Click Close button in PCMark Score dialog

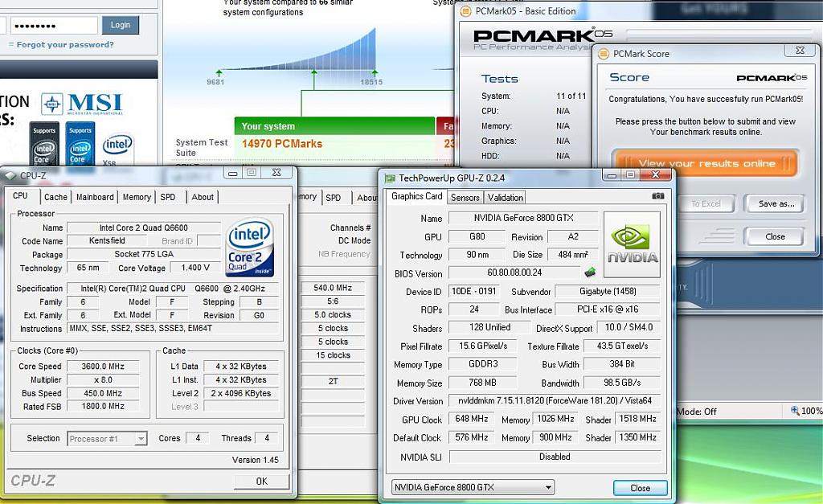[x=775, y=236]
